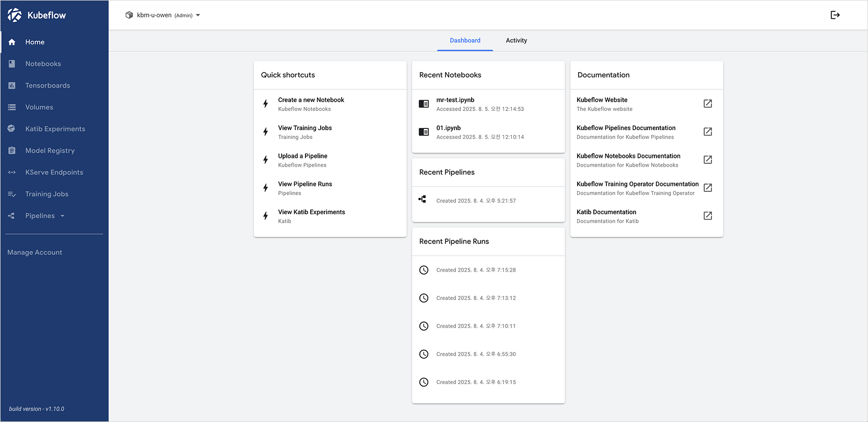Click the Manage Account link
Image resolution: width=868 pixels, height=422 pixels.
coord(35,252)
